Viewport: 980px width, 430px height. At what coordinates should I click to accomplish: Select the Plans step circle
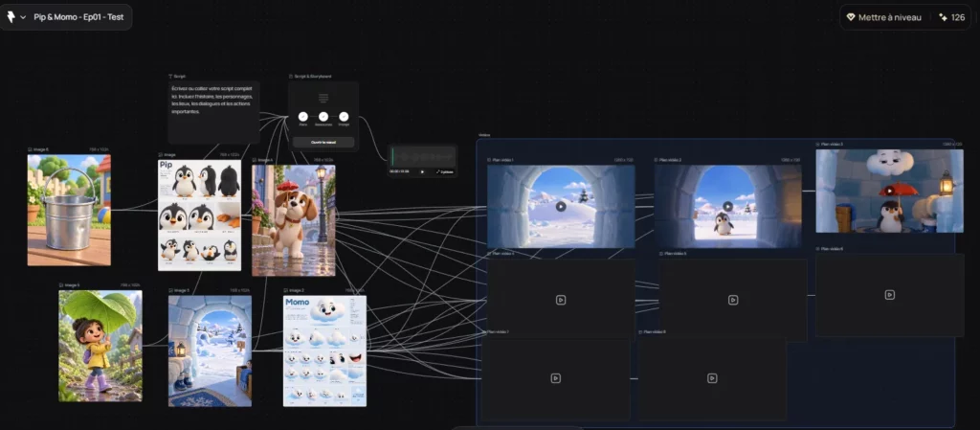click(x=303, y=116)
